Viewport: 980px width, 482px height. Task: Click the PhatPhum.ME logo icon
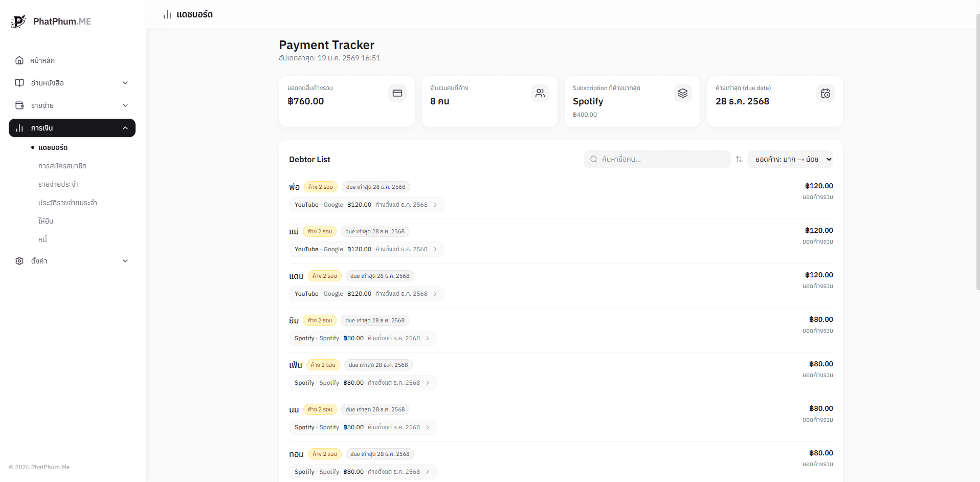point(18,21)
